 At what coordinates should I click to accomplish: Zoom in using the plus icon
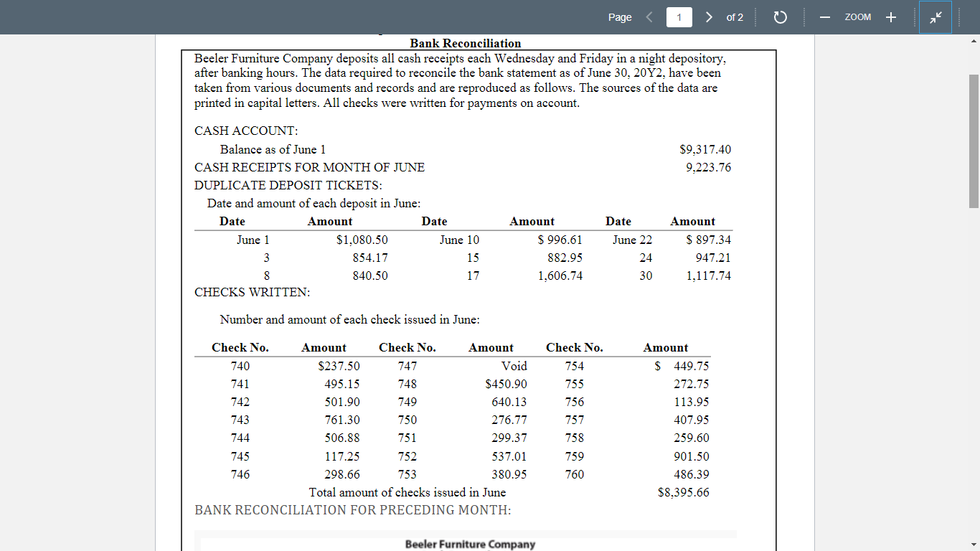pyautogui.click(x=890, y=17)
